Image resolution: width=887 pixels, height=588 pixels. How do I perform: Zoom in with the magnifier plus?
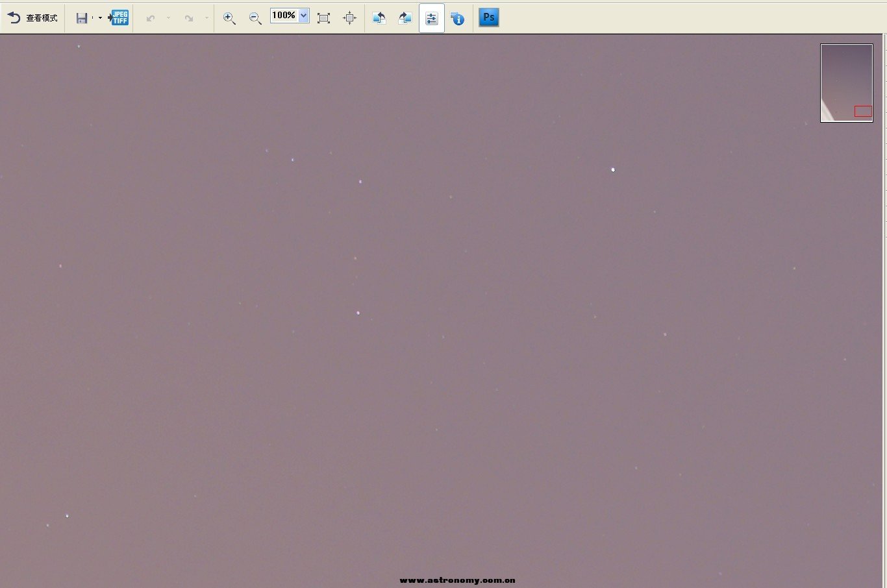[x=229, y=18]
